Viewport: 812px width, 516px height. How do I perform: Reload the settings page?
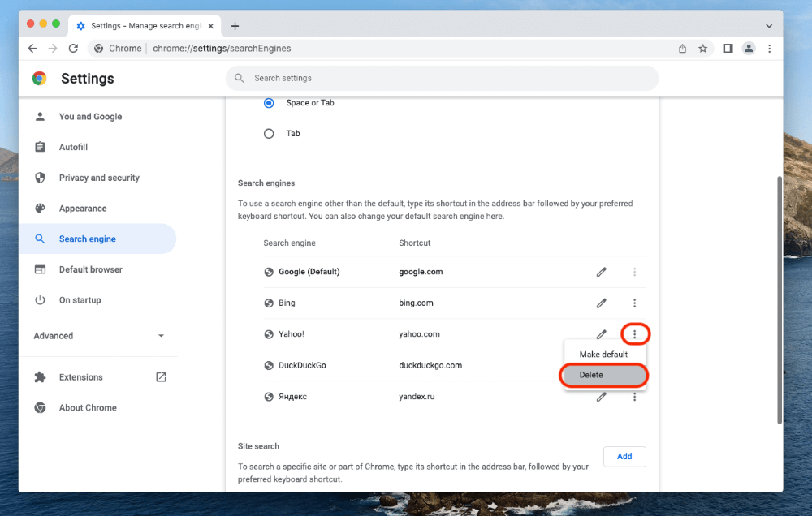click(73, 49)
